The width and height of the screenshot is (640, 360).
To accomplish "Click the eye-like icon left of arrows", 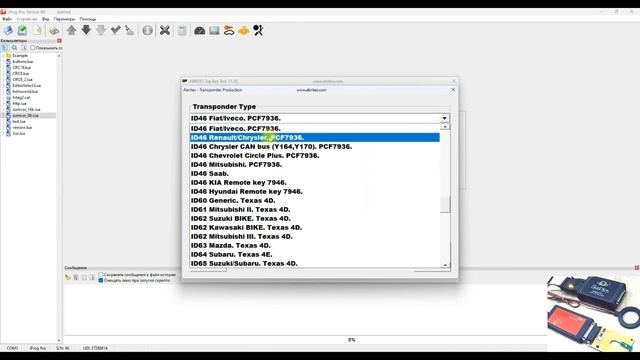I will [x=54, y=31].
